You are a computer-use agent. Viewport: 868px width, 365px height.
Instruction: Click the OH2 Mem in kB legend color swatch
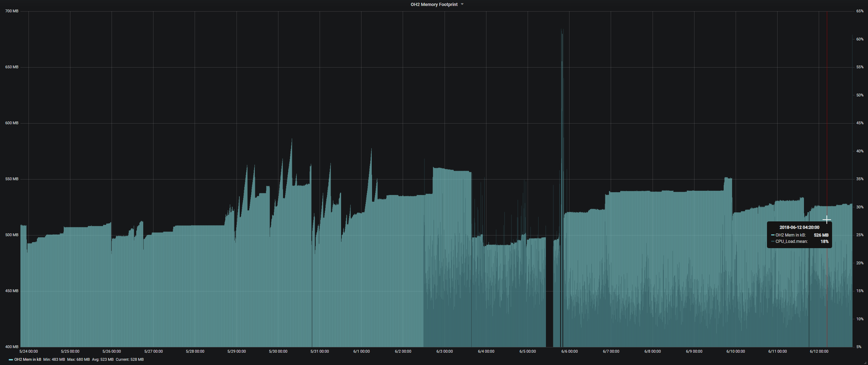tap(11, 360)
